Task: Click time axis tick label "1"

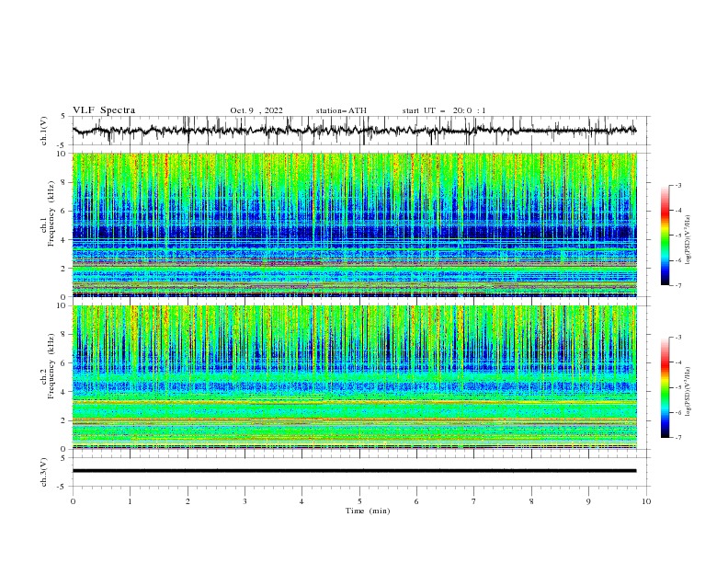Action: pyautogui.click(x=130, y=501)
